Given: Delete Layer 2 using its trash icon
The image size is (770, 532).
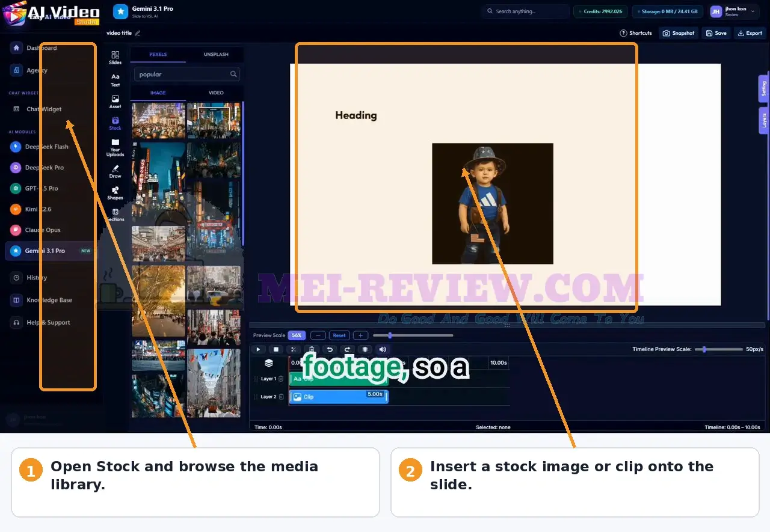Looking at the screenshot, I should point(281,397).
